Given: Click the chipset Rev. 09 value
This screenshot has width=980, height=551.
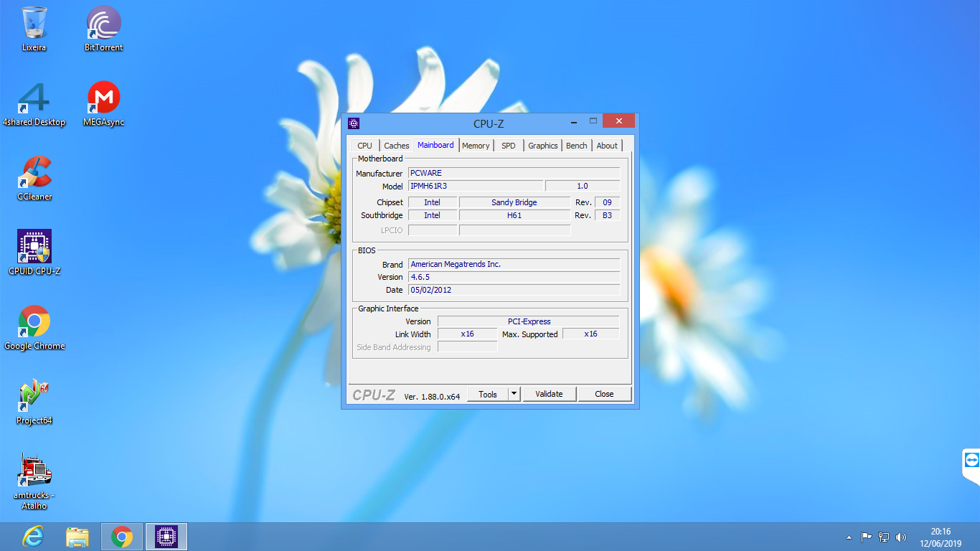Looking at the screenshot, I should [x=608, y=202].
